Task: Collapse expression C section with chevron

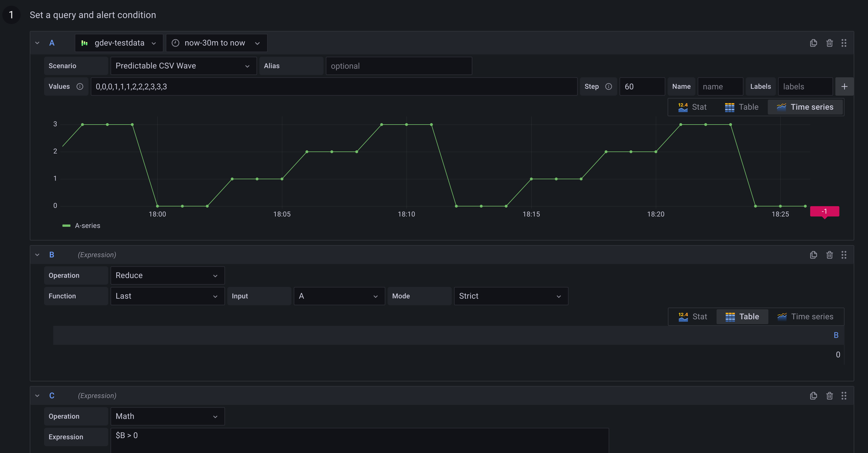Action: [x=38, y=396]
